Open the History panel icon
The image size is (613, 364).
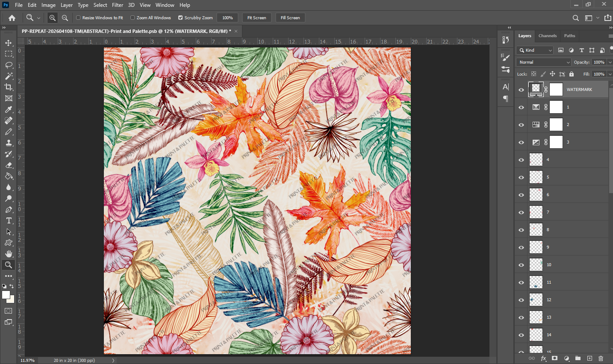click(x=506, y=40)
